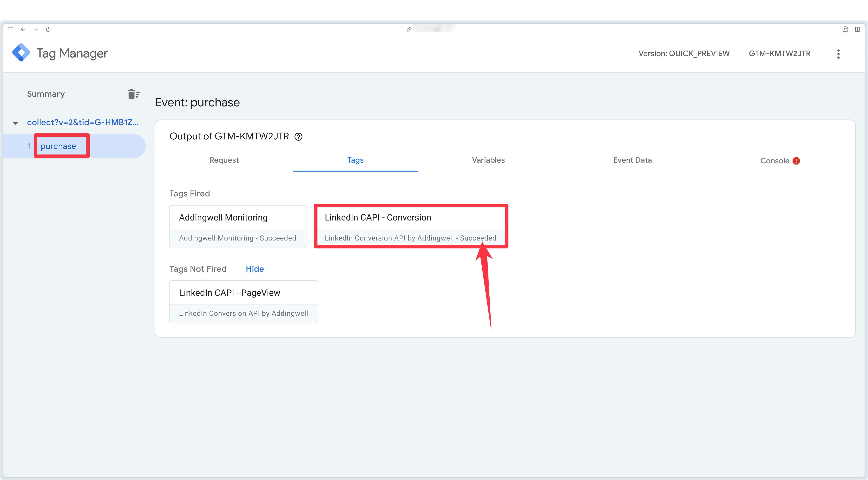Reload the page with the refresh icon
The height and width of the screenshot is (480, 868).
[x=48, y=29]
